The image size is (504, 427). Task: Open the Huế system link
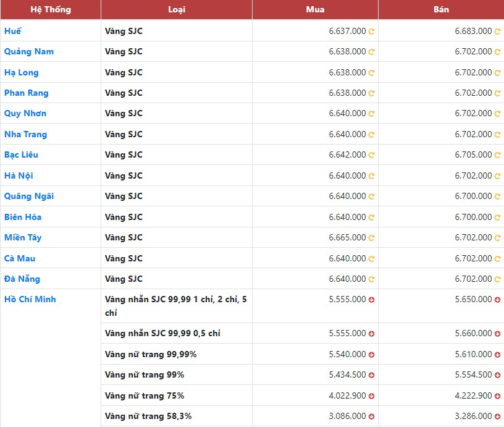[x=12, y=31]
